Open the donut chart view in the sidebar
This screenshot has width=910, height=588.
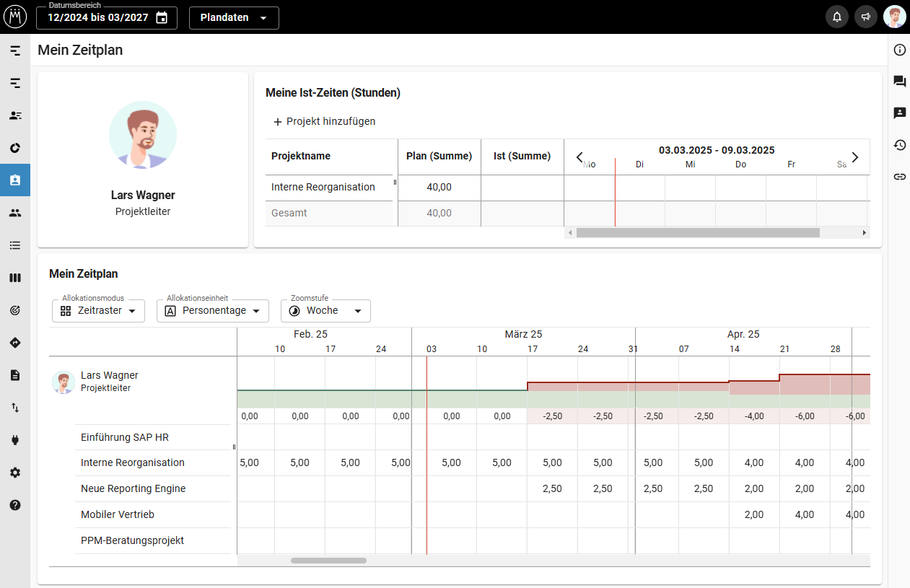(15, 148)
